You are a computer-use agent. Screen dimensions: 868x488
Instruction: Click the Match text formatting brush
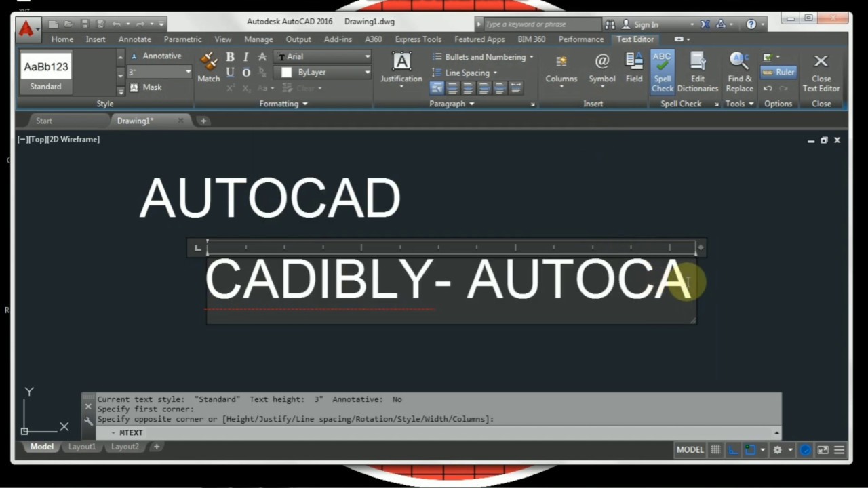click(x=209, y=68)
